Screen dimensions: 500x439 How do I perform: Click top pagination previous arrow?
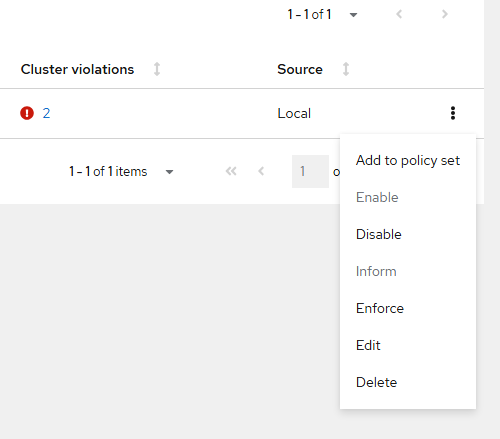coord(399,14)
